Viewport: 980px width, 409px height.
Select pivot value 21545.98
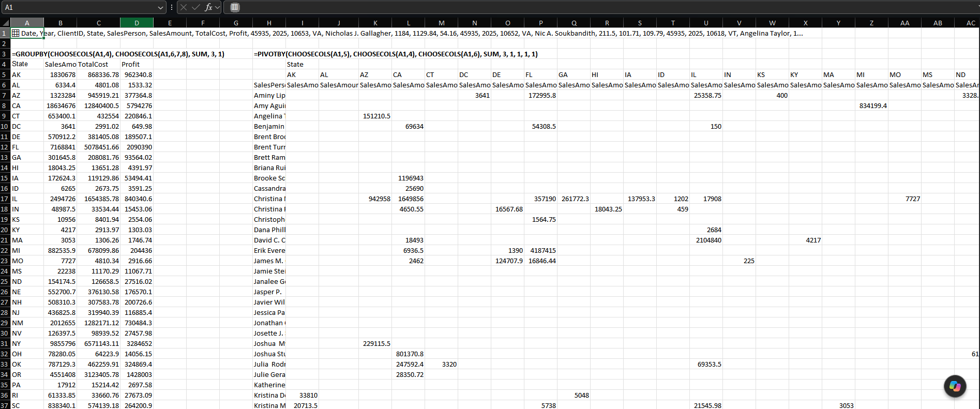(706, 405)
